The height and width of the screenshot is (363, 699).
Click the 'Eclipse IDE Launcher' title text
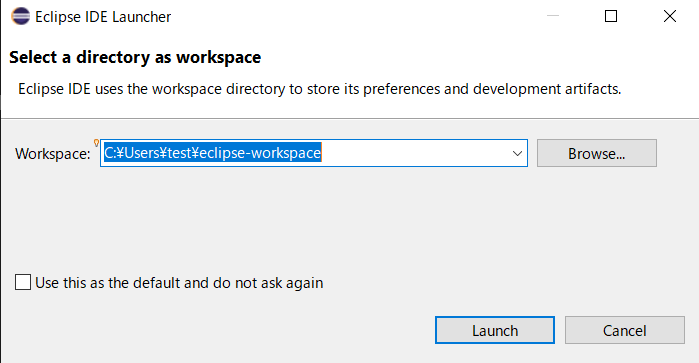[x=103, y=17]
